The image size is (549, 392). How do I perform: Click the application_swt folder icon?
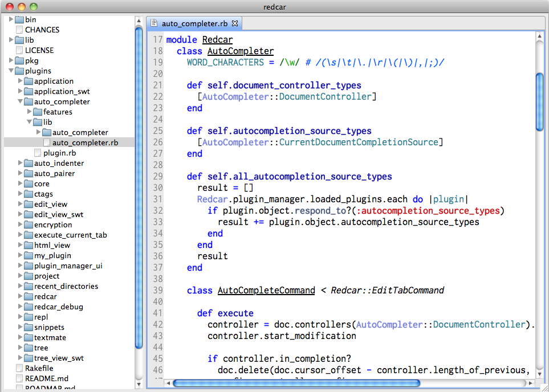(29, 91)
